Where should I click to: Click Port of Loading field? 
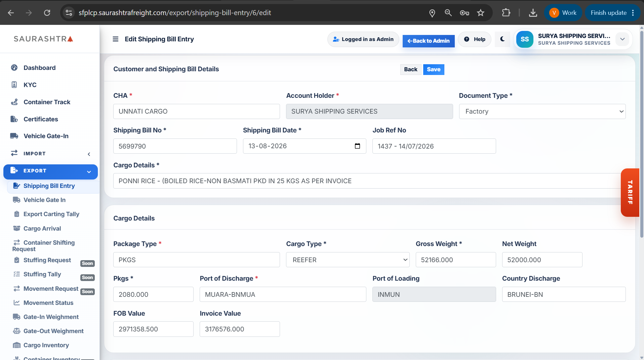point(434,294)
